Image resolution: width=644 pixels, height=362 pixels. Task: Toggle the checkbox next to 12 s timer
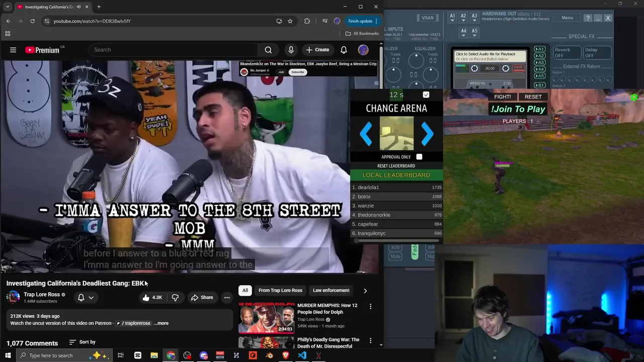click(x=426, y=95)
